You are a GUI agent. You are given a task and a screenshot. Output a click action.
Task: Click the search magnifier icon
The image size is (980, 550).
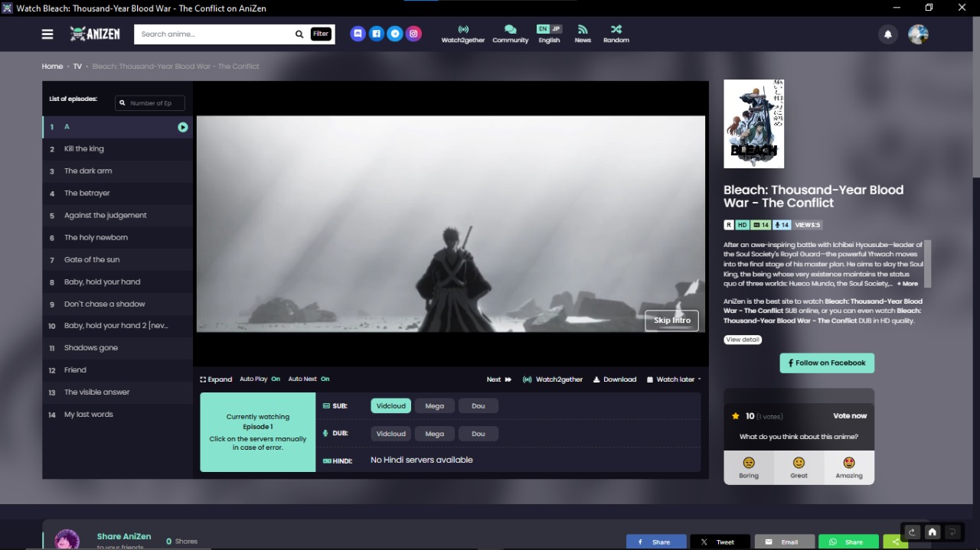click(299, 34)
